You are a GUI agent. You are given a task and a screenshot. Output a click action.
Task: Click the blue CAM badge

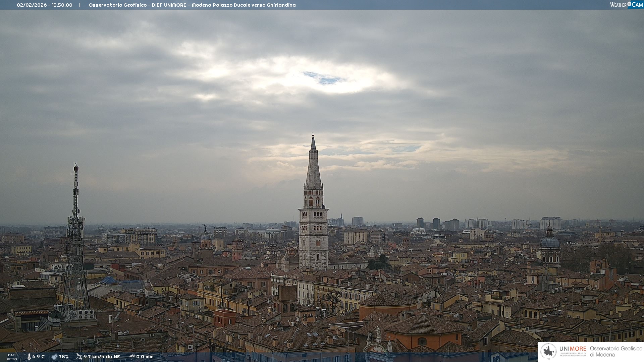(x=637, y=5)
